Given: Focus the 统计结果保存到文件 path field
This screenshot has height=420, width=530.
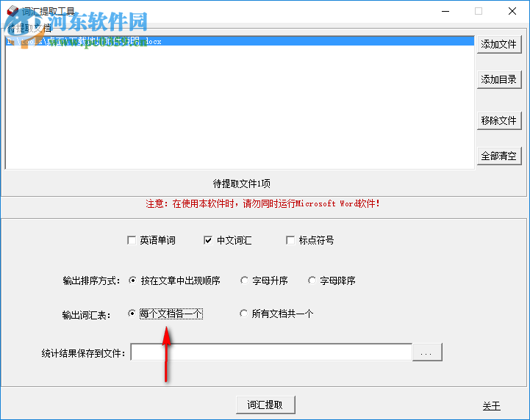Looking at the screenshot, I should click(x=271, y=352).
